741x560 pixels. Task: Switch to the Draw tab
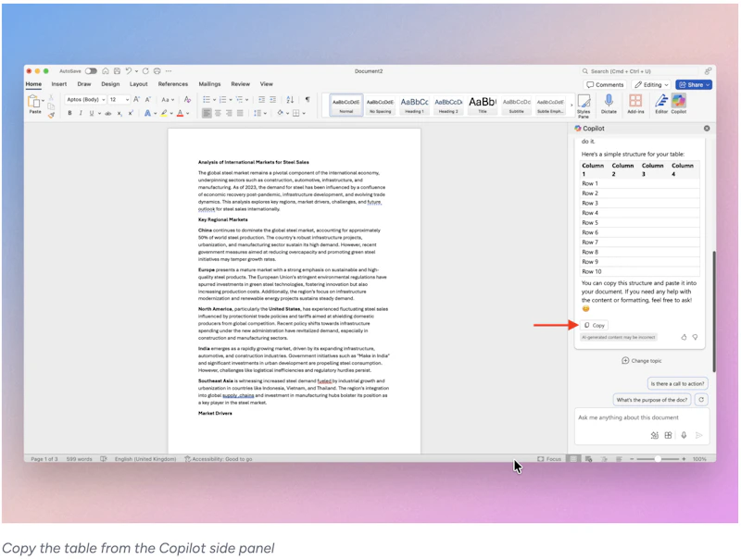(x=84, y=84)
